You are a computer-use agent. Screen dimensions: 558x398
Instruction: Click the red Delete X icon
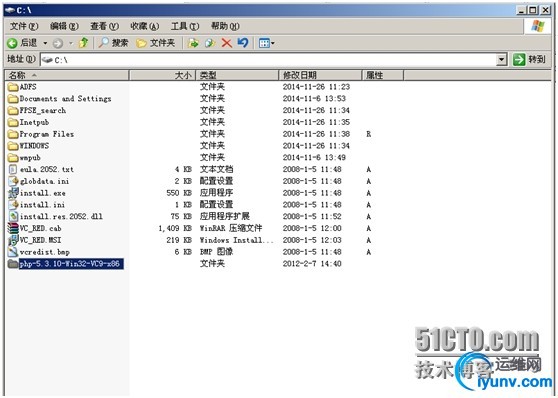point(227,43)
